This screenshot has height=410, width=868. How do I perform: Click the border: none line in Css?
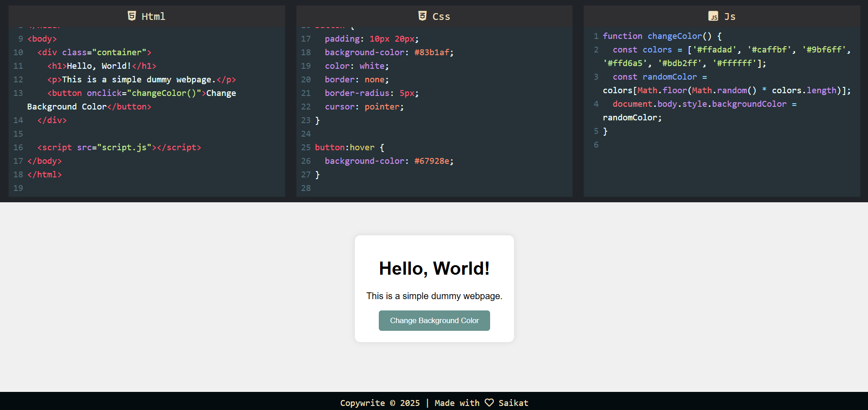[357, 80]
